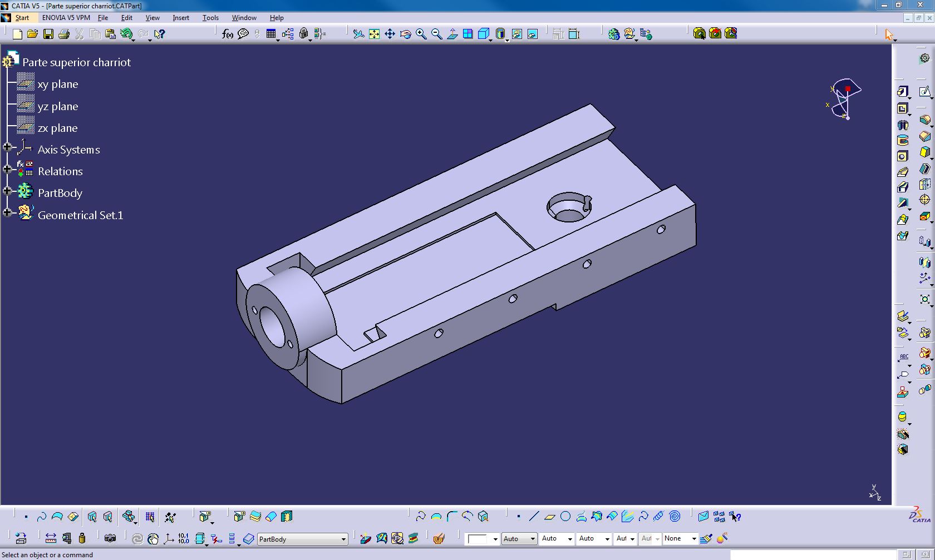This screenshot has height=560, width=935.
Task: Click the Undo icon
Action: pyautogui.click(x=127, y=34)
